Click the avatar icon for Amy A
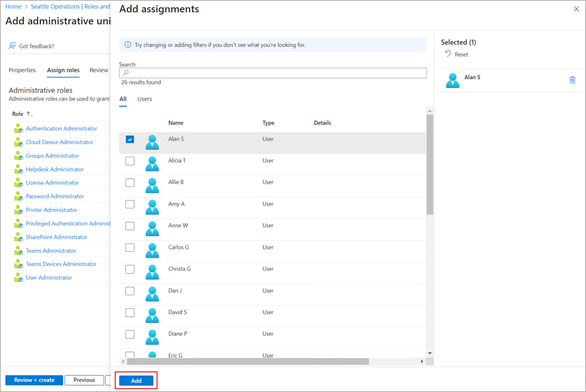 click(152, 207)
